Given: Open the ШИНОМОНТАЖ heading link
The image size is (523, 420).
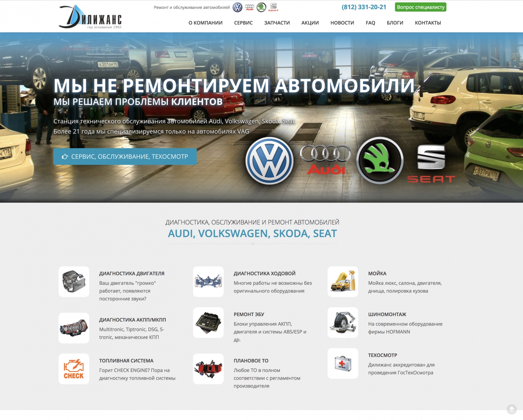Looking at the screenshot, I should (387, 314).
